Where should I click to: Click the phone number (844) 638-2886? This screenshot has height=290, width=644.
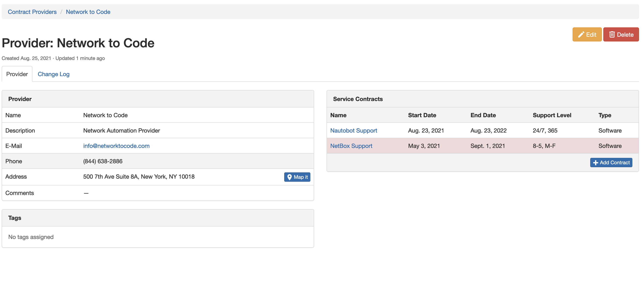click(x=103, y=161)
